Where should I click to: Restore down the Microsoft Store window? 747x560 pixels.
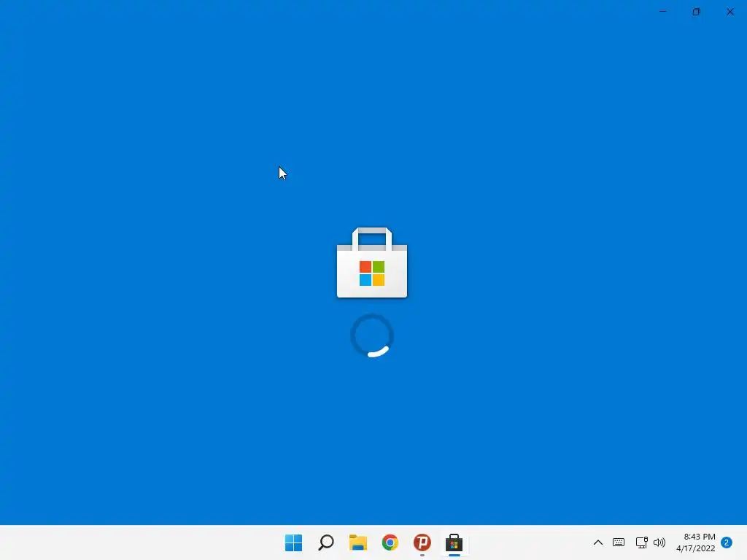coord(696,12)
